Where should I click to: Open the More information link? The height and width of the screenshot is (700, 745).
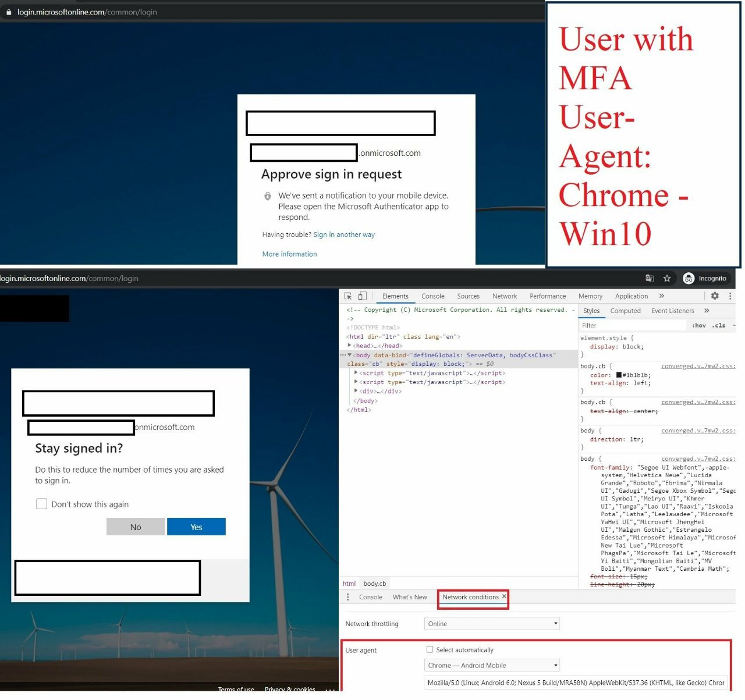click(x=290, y=254)
